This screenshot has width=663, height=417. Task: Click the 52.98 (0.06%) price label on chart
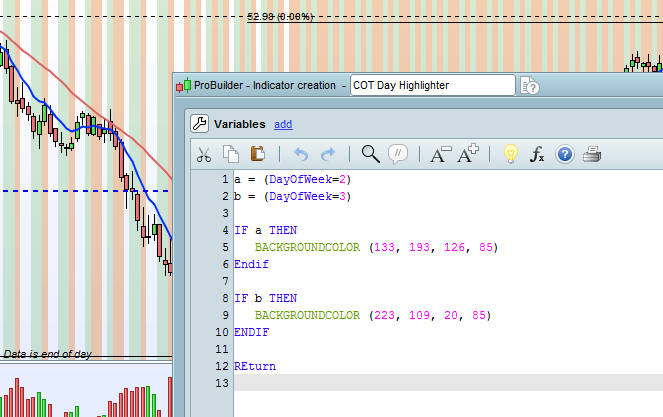pos(280,16)
